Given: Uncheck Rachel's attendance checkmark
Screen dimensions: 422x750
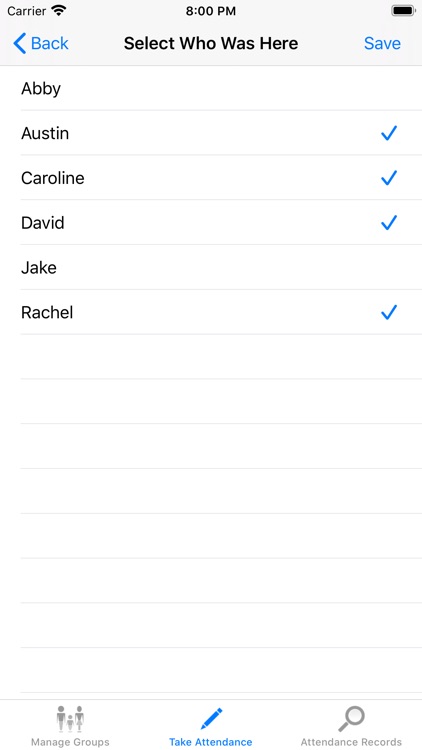Looking at the screenshot, I should [389, 313].
